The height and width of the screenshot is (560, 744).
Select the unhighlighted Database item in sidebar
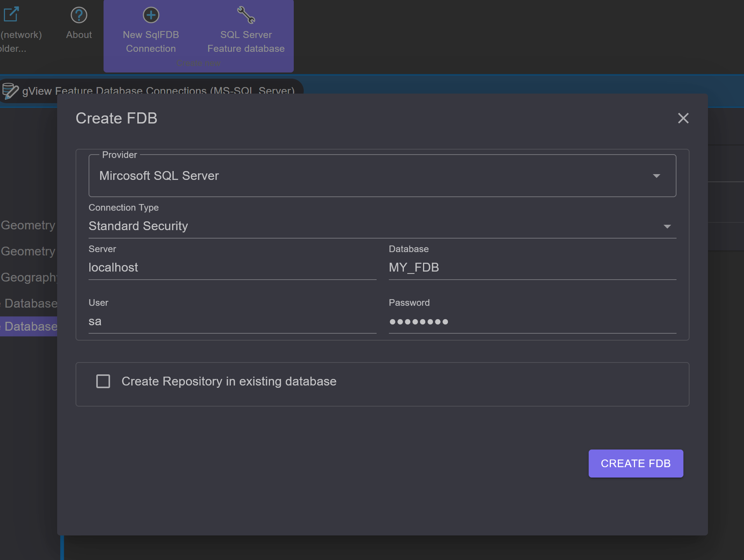29,303
